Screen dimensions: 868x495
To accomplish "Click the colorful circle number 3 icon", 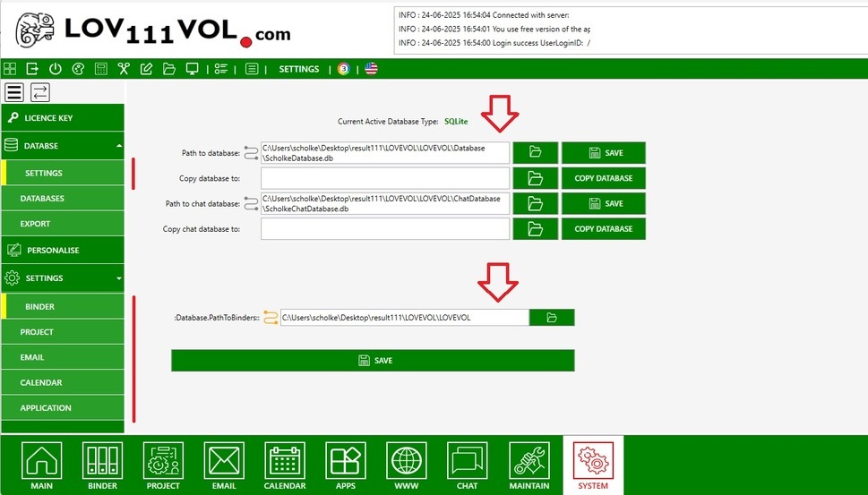I will coord(343,69).
